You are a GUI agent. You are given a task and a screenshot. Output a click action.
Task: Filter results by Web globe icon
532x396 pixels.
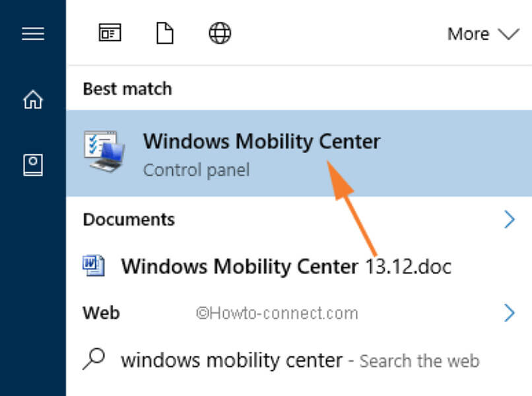[220, 33]
